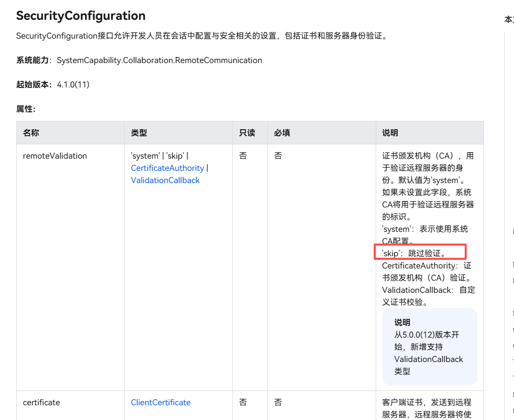Click the SystemCapability.Collaboration.RemoteCommunication text
Screen dimensions: 514x420
(x=159, y=61)
